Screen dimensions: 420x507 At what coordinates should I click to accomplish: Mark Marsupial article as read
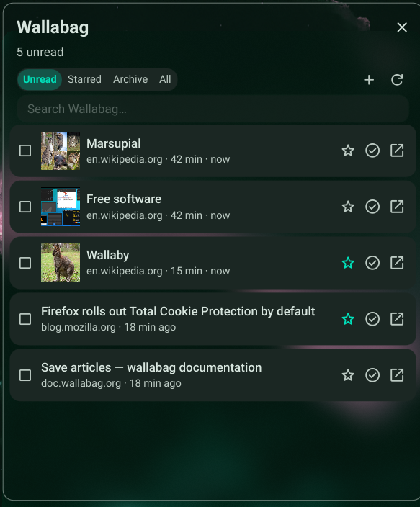click(372, 151)
